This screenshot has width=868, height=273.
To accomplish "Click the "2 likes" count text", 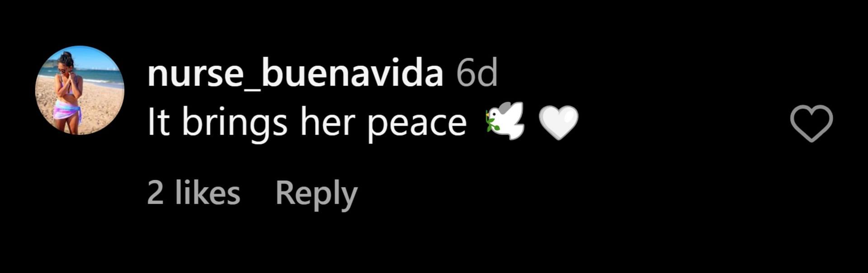I will coord(193,193).
